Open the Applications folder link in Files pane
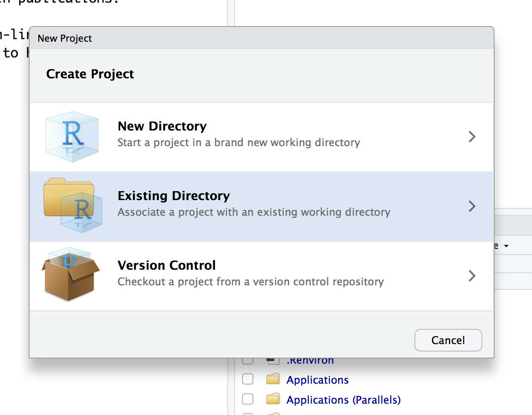The height and width of the screenshot is (415, 532). coord(317,380)
